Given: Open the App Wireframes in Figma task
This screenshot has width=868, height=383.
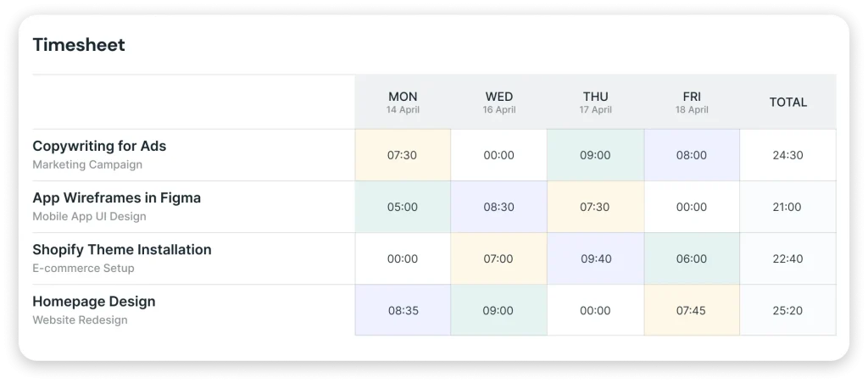Looking at the screenshot, I should (116, 197).
